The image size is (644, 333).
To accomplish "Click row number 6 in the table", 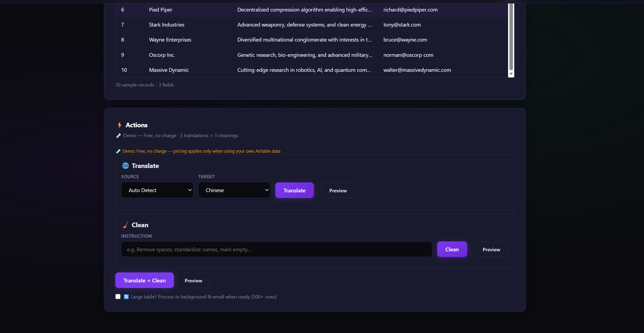I will coord(123,10).
